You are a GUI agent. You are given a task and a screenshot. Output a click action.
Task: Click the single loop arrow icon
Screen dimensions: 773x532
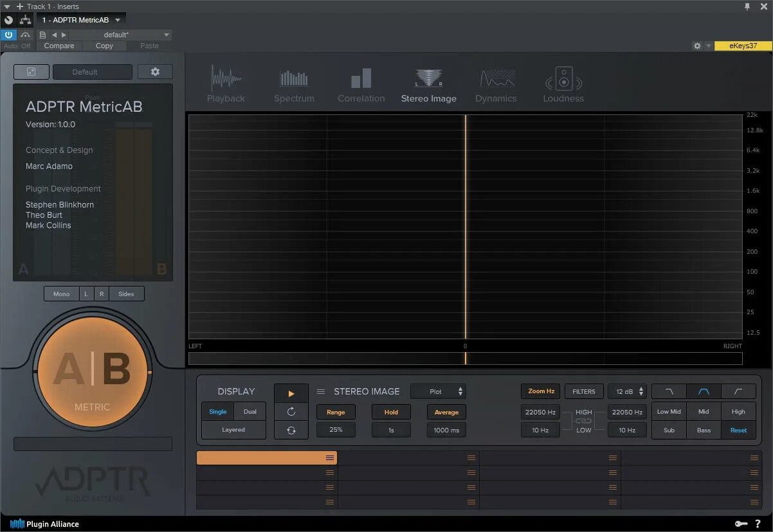tap(291, 412)
